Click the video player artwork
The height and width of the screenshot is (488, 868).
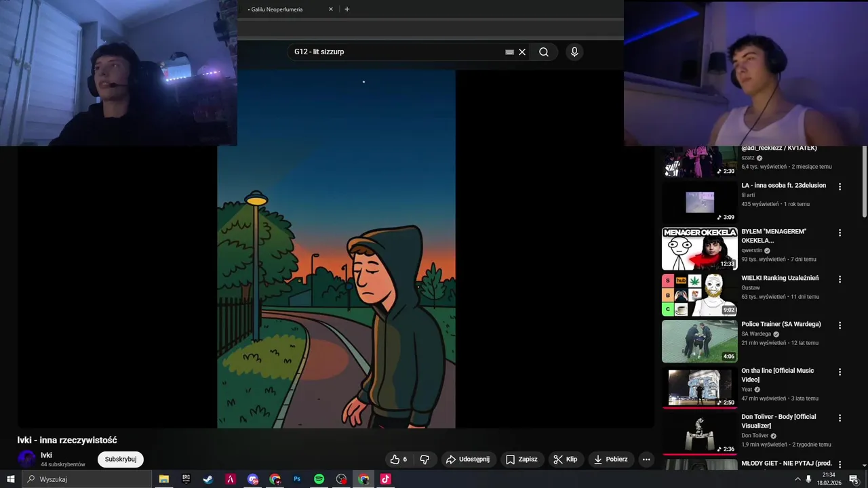click(336, 249)
